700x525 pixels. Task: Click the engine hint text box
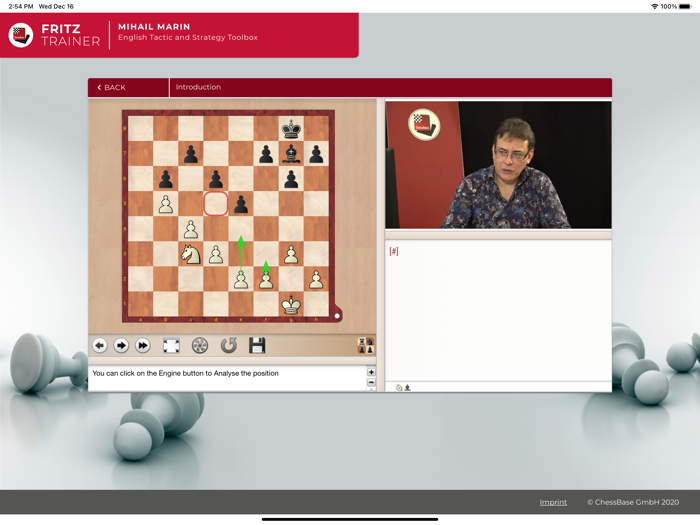pyautogui.click(x=227, y=379)
